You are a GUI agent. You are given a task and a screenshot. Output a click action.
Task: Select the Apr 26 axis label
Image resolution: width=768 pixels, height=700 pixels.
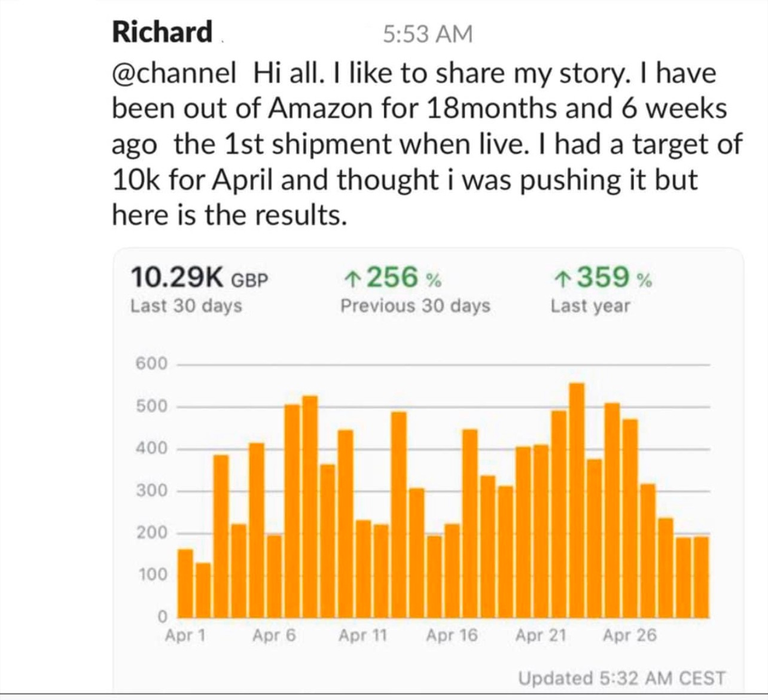pyautogui.click(x=629, y=635)
